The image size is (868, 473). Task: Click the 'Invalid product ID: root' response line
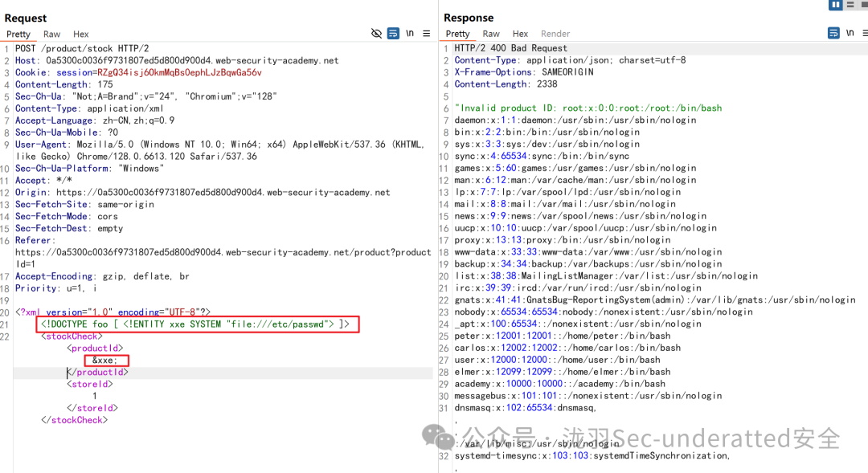pos(588,108)
